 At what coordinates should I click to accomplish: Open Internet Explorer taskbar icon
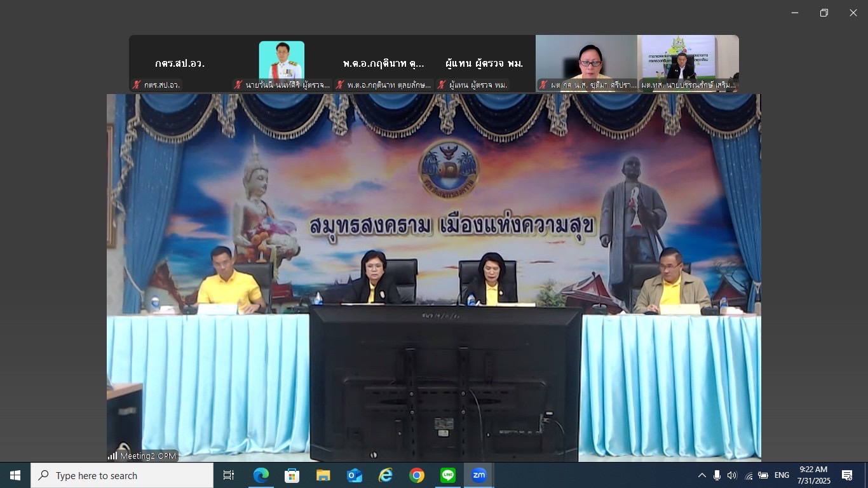click(386, 475)
